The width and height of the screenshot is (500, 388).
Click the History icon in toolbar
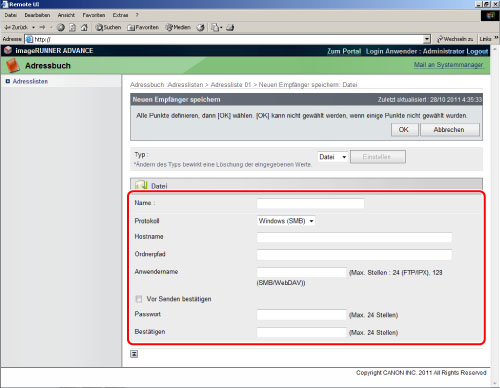coord(200,28)
